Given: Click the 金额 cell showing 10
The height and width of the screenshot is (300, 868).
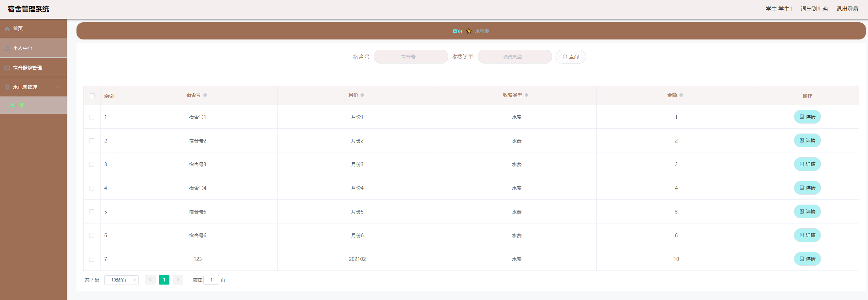Looking at the screenshot, I should tap(676, 259).
